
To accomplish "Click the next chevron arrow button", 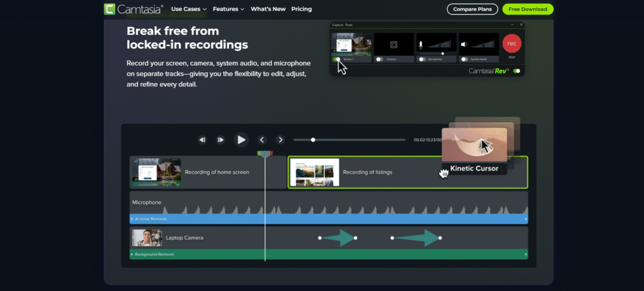I will (280, 140).
